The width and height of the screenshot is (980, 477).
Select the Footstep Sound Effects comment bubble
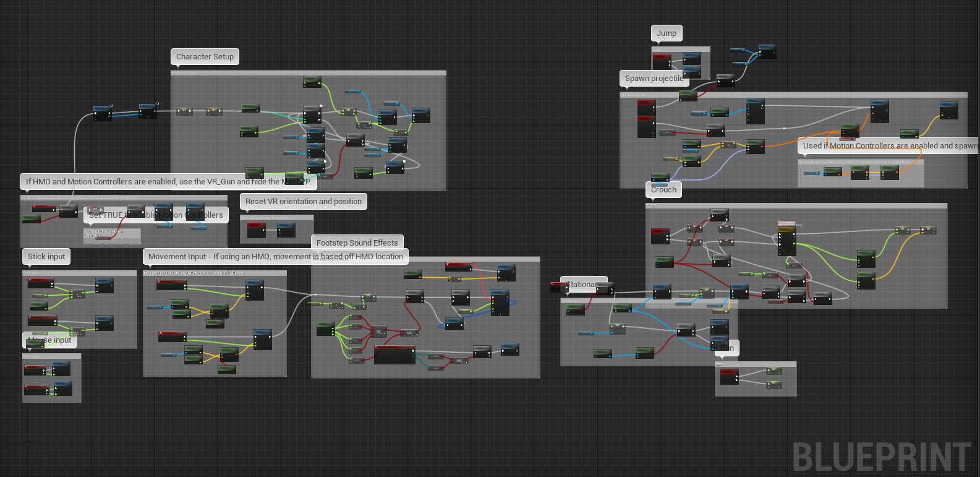point(357,243)
